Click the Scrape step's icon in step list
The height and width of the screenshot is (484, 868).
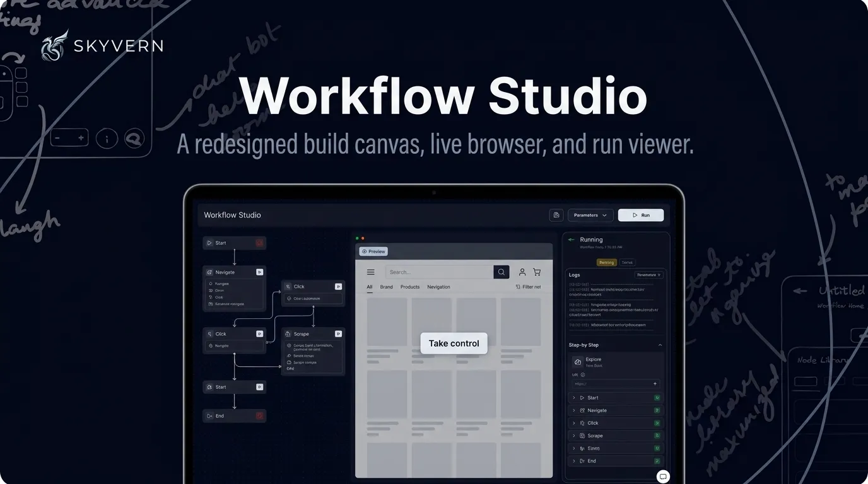(x=582, y=435)
